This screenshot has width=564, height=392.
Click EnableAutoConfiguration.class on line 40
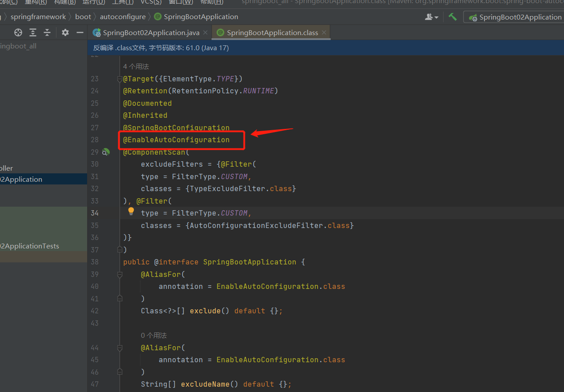tap(281, 287)
